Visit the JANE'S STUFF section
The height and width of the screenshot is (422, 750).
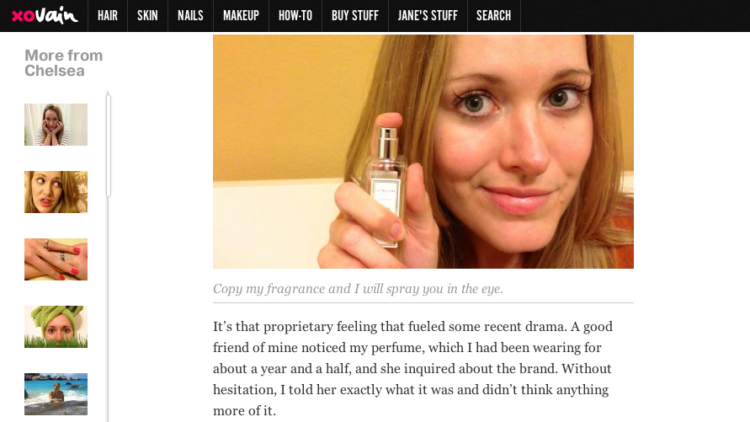pyautogui.click(x=428, y=16)
